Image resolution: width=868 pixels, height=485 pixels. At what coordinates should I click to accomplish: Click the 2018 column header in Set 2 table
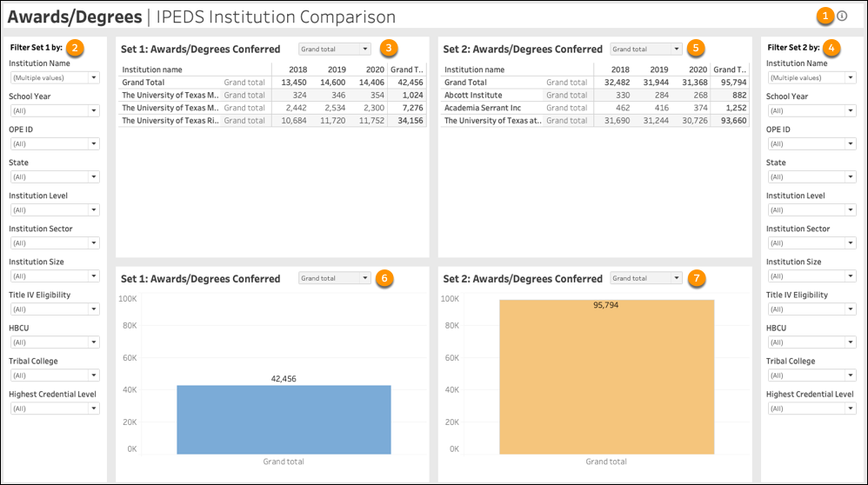[x=620, y=70]
